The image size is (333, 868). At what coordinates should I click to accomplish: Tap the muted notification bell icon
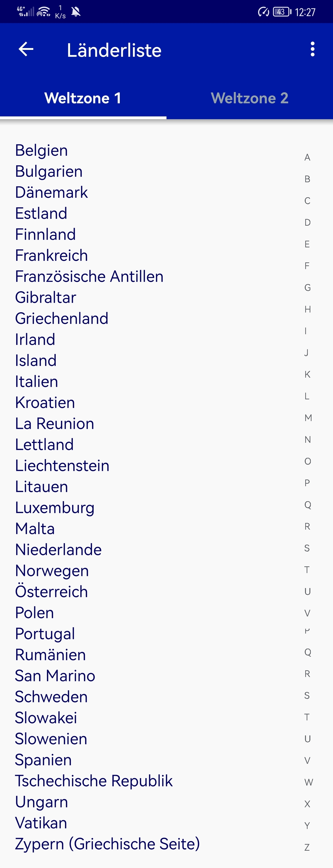tap(76, 12)
